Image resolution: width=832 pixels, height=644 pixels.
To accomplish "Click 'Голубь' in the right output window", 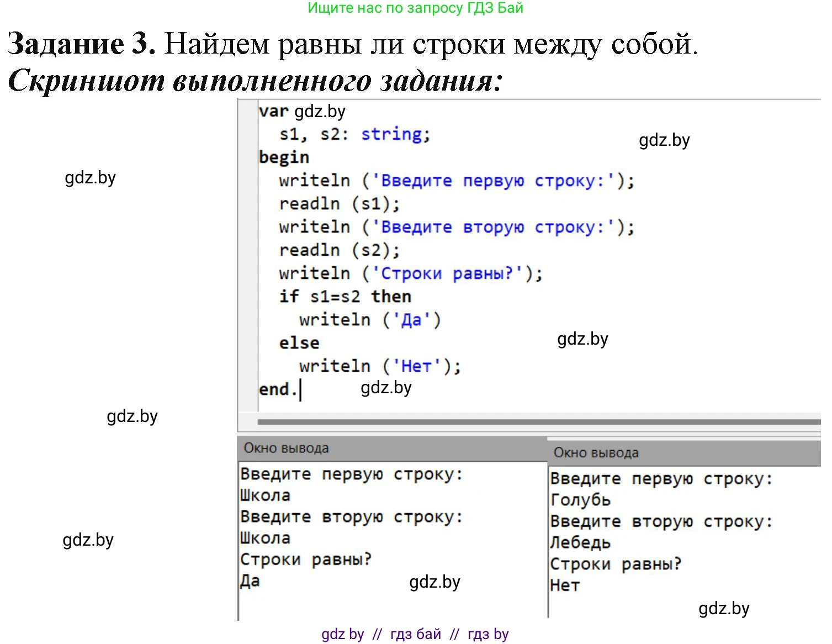I will 580,500.
